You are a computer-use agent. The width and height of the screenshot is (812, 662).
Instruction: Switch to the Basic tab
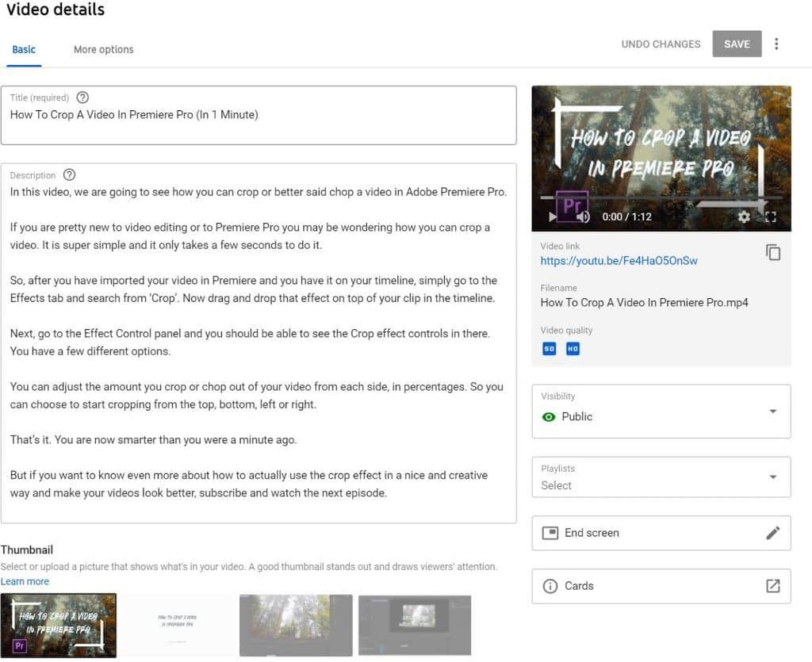click(x=24, y=50)
